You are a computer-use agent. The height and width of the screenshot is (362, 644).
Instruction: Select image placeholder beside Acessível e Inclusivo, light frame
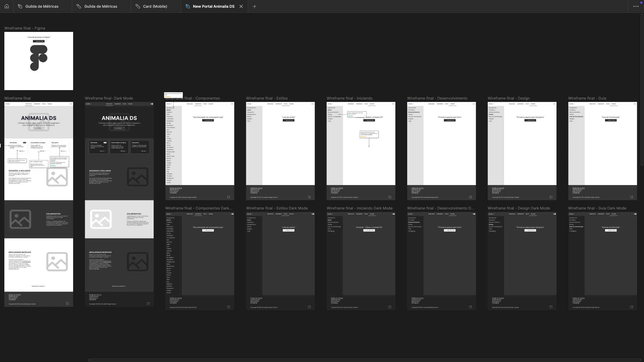click(x=57, y=177)
